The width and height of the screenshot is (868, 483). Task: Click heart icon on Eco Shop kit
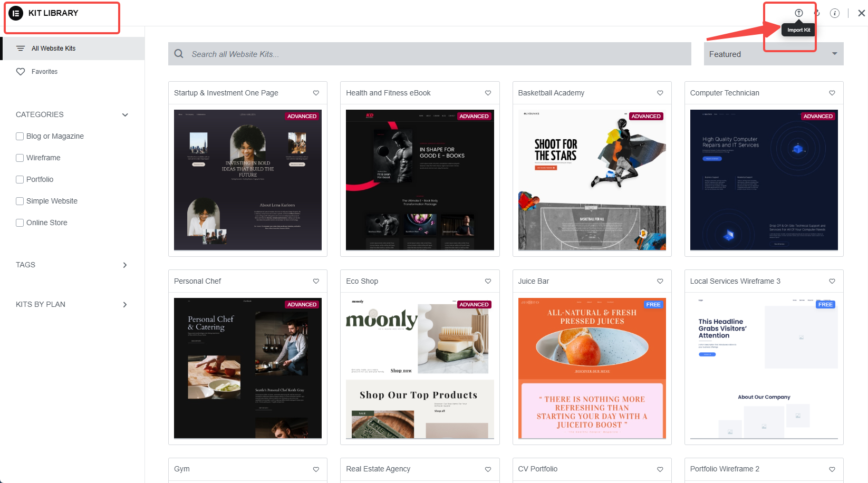click(x=488, y=281)
